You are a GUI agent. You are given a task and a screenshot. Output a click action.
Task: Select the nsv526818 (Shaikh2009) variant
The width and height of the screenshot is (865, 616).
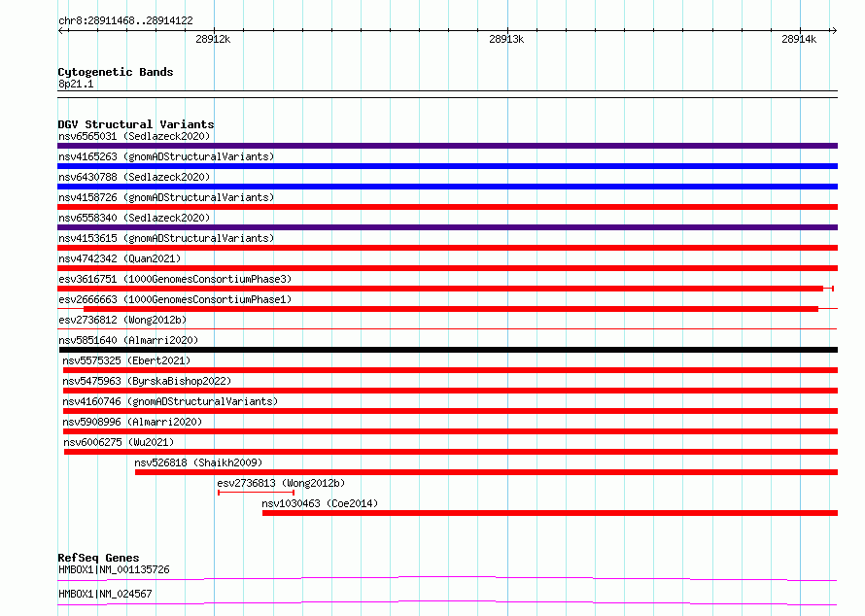(487, 472)
